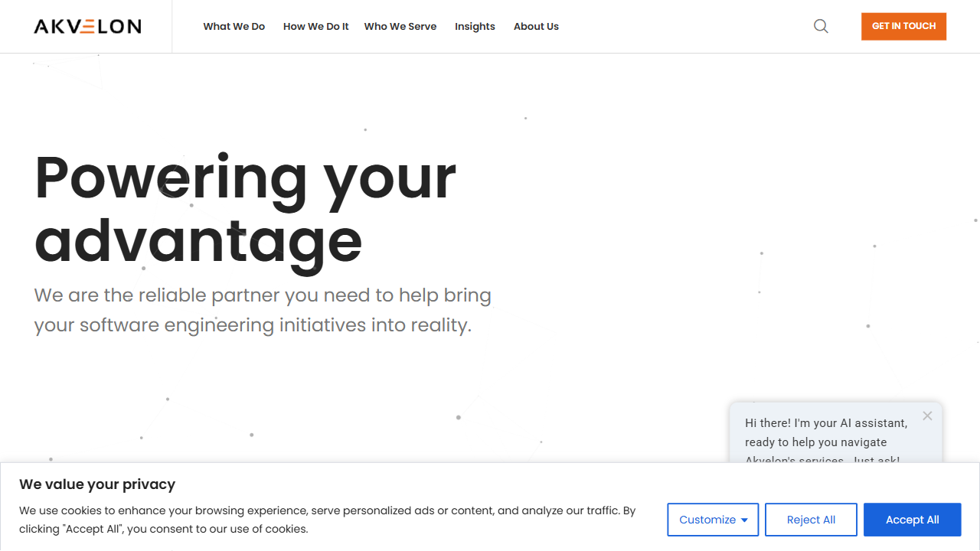Open the What We Do menu
980x551 pixels.
(234, 26)
